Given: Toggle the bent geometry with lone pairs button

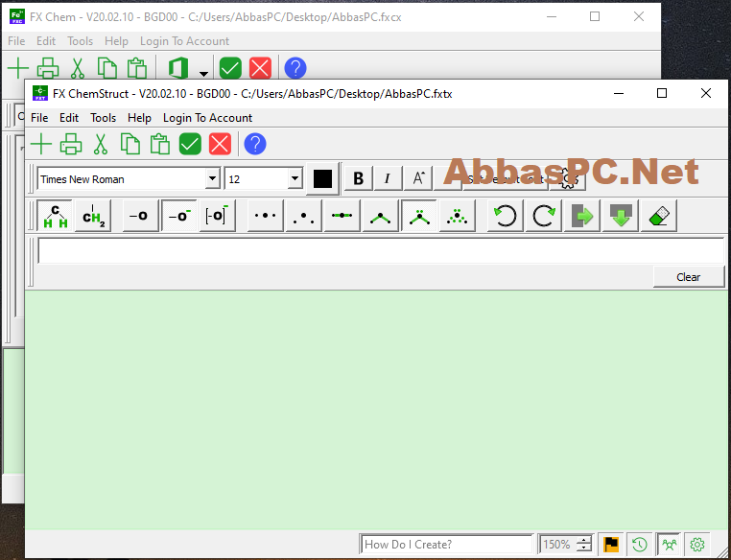Looking at the screenshot, I should pyautogui.click(x=418, y=216).
